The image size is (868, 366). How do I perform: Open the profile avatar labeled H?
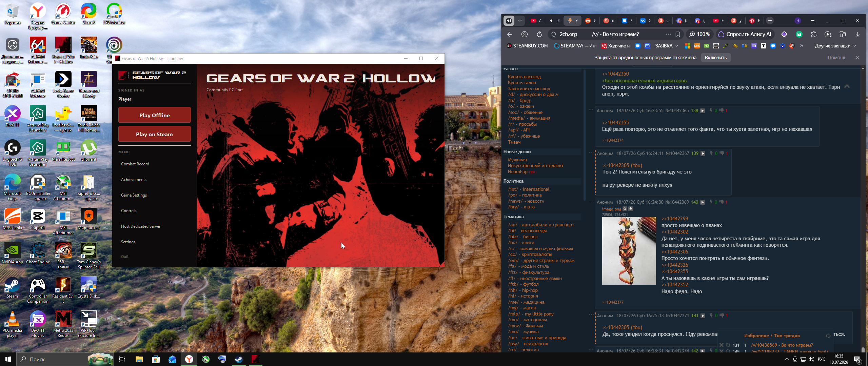[798, 21]
